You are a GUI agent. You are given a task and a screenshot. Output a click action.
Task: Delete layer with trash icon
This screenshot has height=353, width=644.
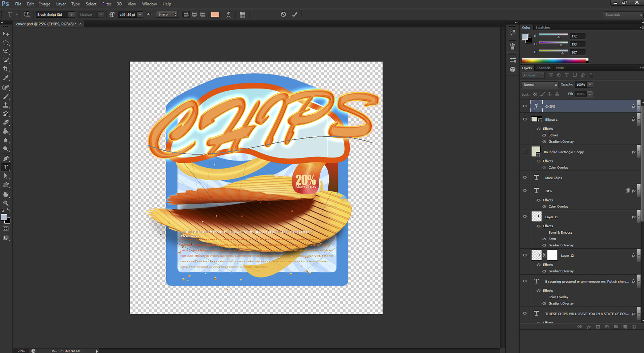pyautogui.click(x=634, y=327)
